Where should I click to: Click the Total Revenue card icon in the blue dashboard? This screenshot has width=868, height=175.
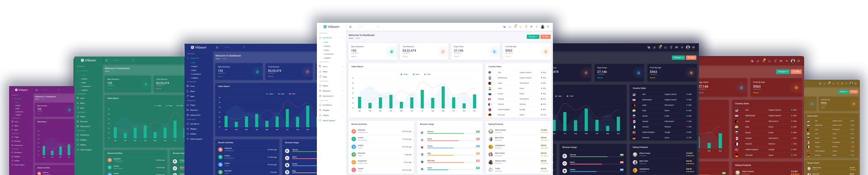307,72
